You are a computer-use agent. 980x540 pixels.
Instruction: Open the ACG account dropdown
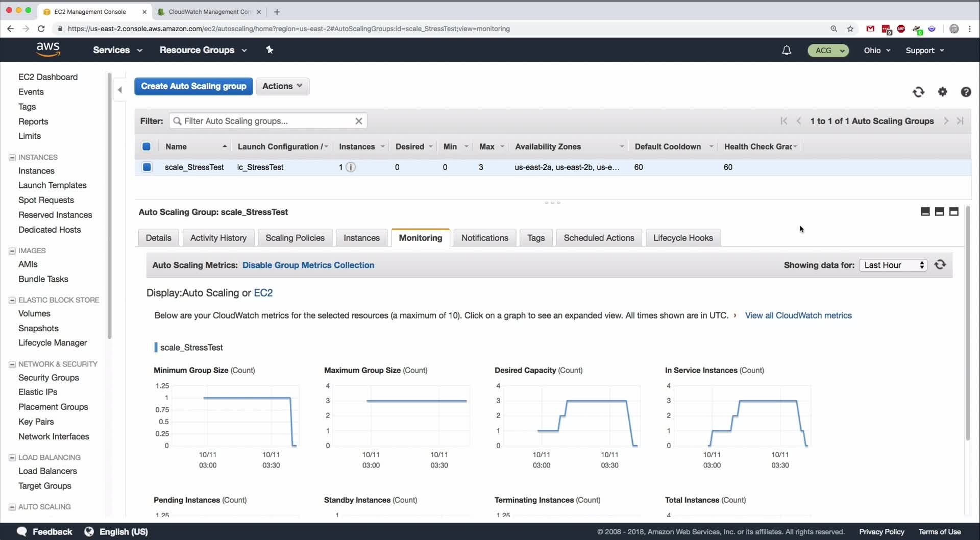(828, 50)
